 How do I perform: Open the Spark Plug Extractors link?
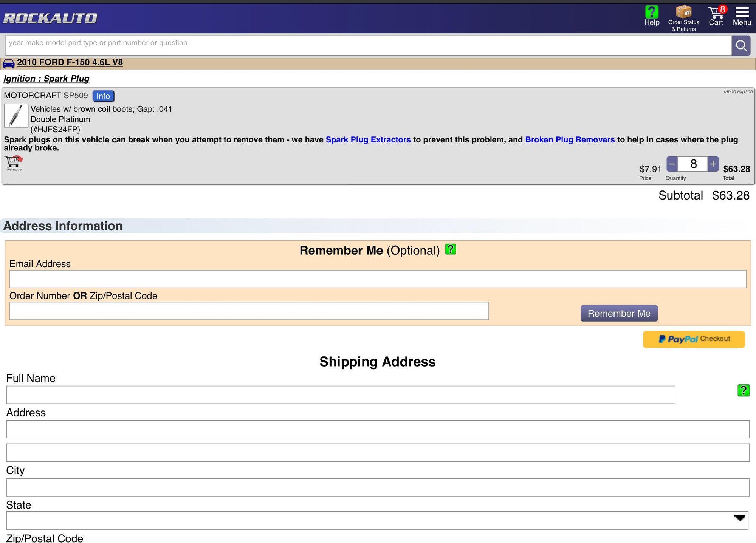[368, 140]
